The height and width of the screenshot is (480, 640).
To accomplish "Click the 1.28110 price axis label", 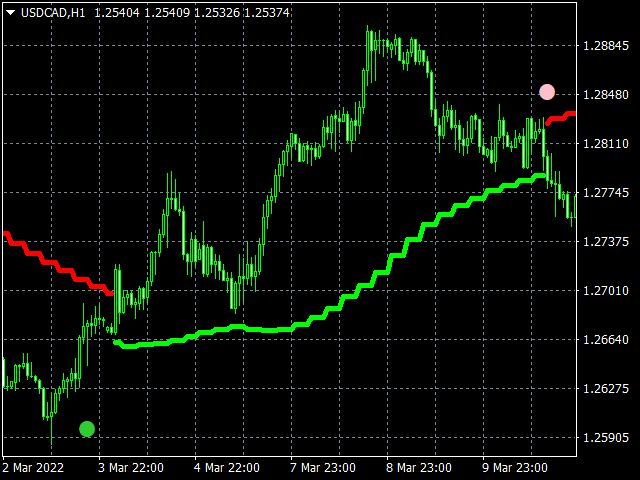I will click(606, 144).
